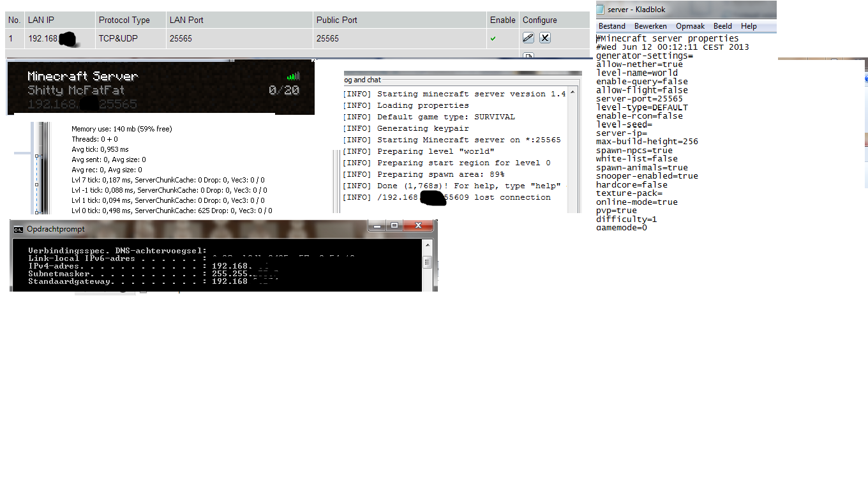Screen dimensions: 868x490
Task: Click the 'server-port=25565' line in Kladblok
Action: coord(640,99)
